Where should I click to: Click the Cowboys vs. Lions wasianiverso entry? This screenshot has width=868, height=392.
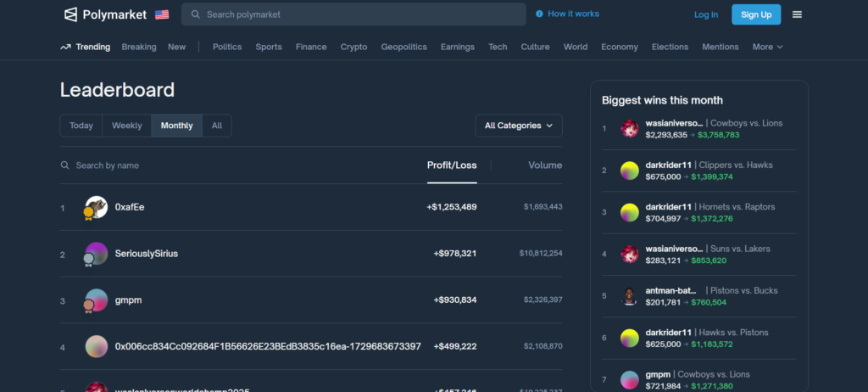click(x=699, y=129)
